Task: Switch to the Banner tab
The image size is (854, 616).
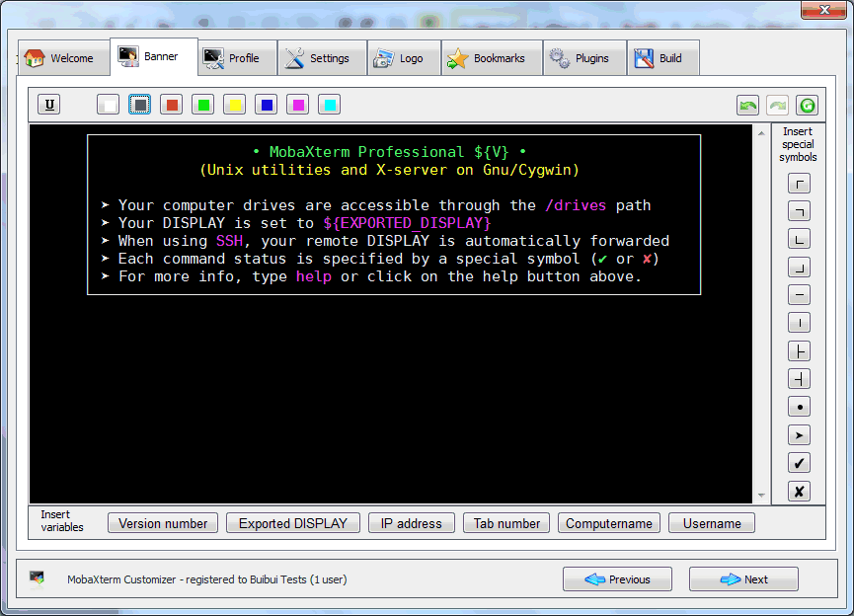Action: [x=154, y=56]
